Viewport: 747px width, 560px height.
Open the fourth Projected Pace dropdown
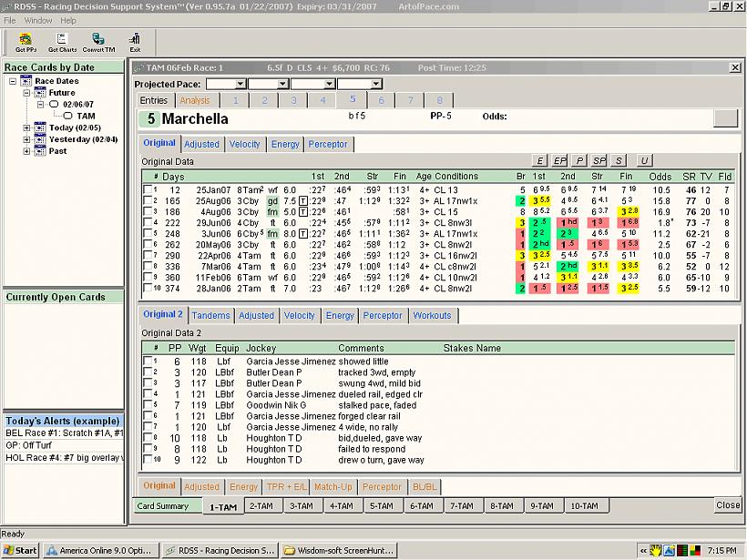click(376, 85)
